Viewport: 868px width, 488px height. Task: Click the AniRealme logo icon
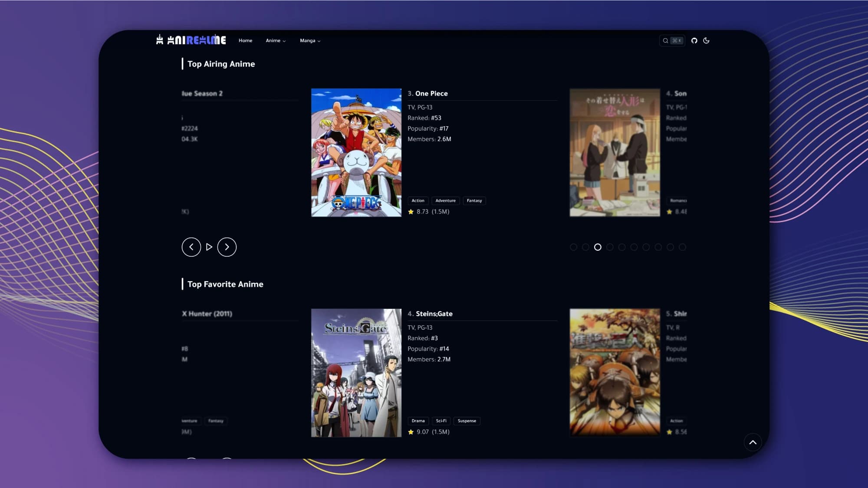click(x=160, y=40)
